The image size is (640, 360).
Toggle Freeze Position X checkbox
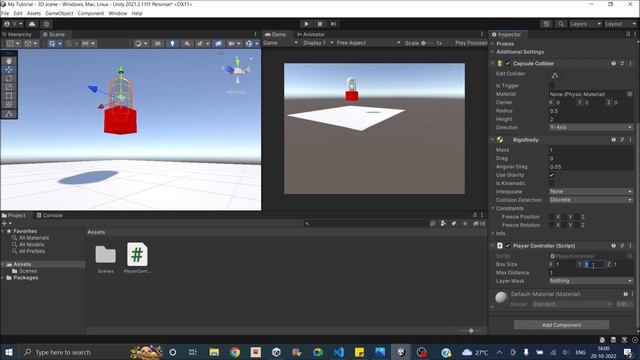(552, 217)
